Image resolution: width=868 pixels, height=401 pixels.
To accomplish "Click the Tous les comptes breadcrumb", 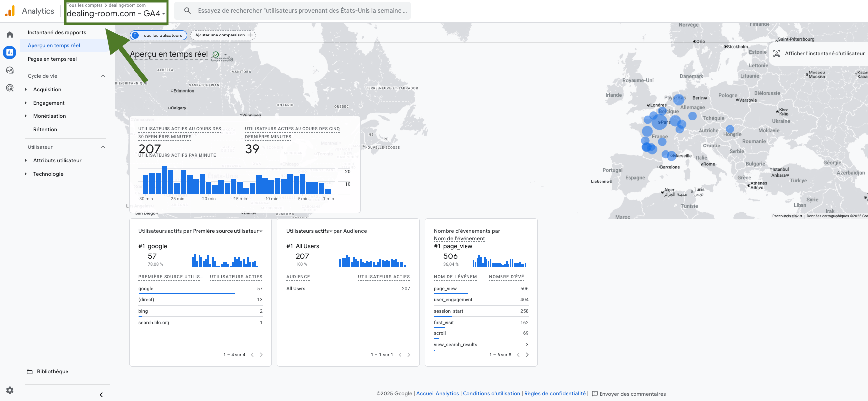I will (85, 5).
